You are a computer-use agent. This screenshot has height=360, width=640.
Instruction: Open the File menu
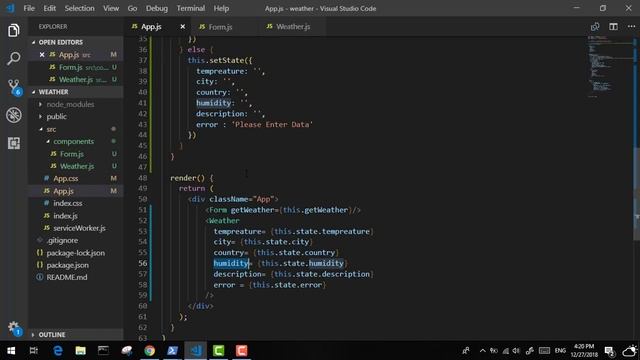pos(29,8)
